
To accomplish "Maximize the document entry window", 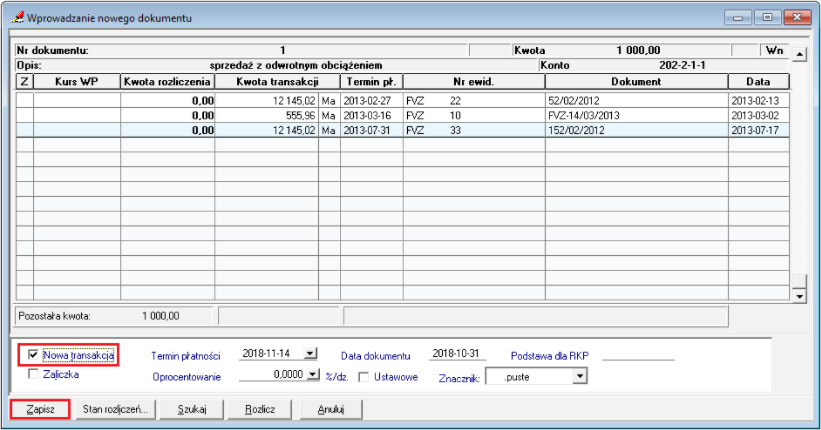I will click(x=768, y=17).
